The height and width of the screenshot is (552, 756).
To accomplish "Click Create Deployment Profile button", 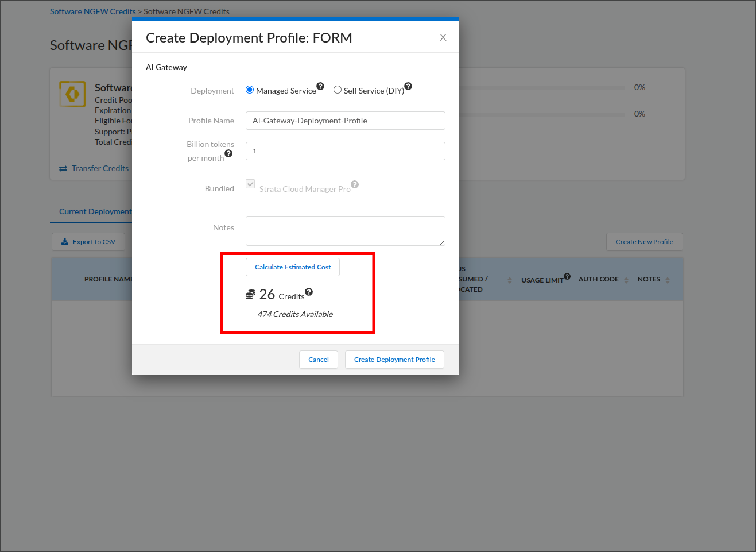I will [x=394, y=360].
